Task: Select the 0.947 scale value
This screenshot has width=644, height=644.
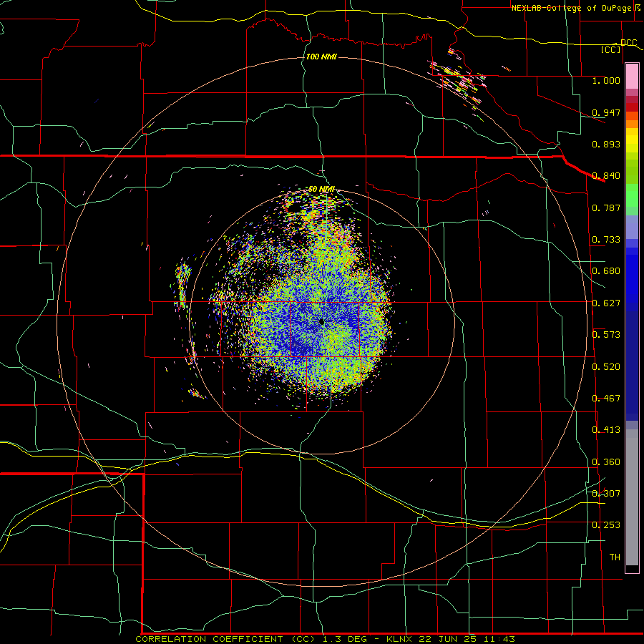Action: click(606, 112)
